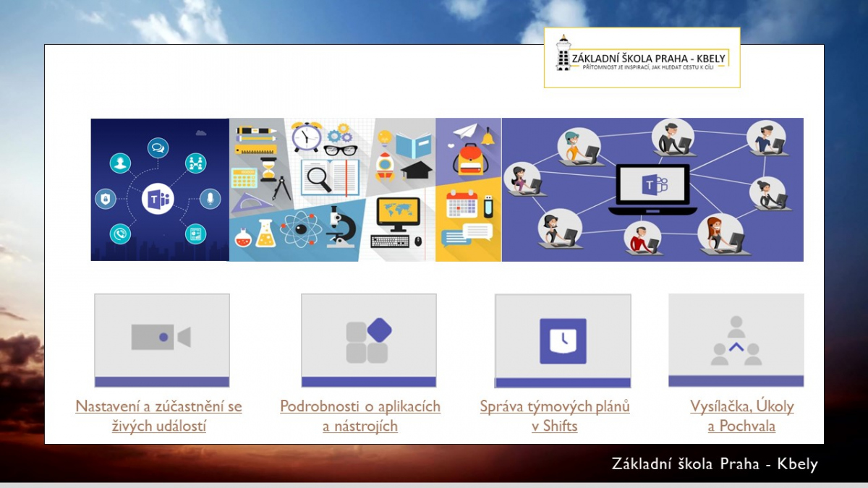Click the laptop with Teams logo
Screen dimensions: 868x488
coord(653,189)
